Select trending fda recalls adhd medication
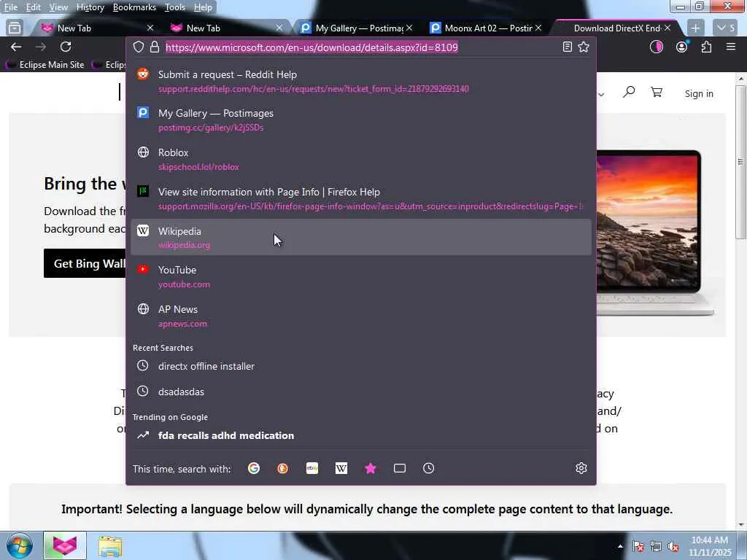Image resolution: width=747 pixels, height=560 pixels. pyautogui.click(x=361, y=435)
